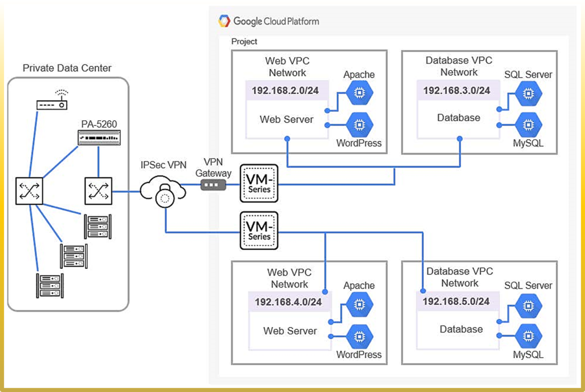Image resolution: width=585 pixels, height=392 pixels.
Task: Click Database VPC Network title above 192.168.5.0/24
Action: [x=460, y=277]
